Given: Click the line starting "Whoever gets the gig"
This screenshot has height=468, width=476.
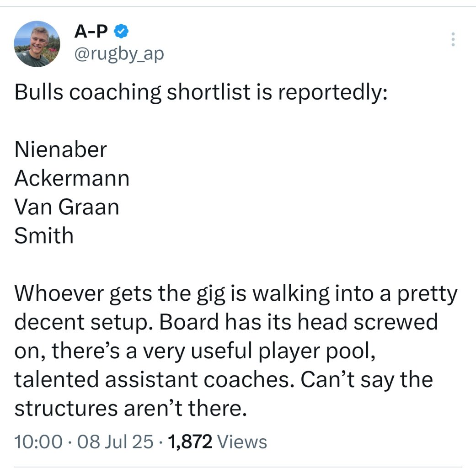Looking at the screenshot, I should click(235, 294).
